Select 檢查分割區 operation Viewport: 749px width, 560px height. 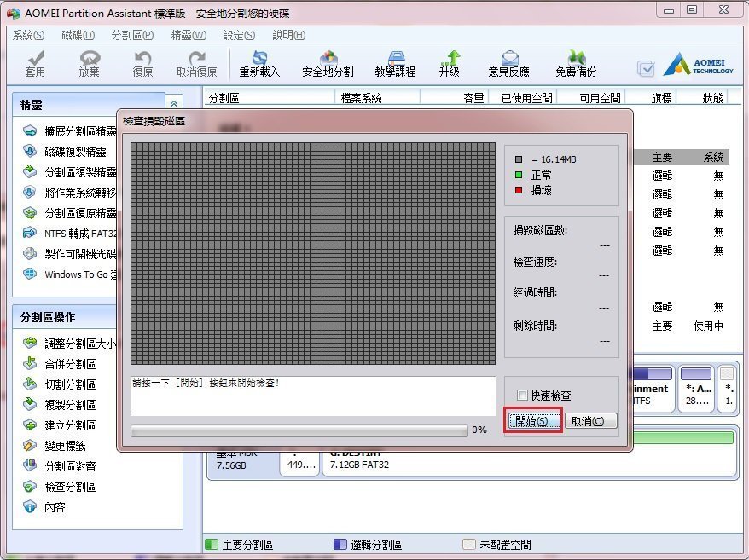click(x=59, y=487)
